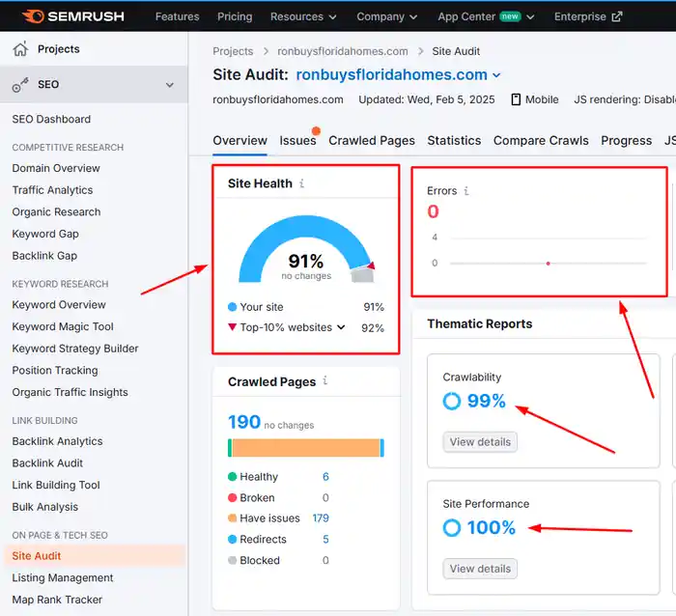Viewport: 676px width, 616px height.
Task: Open Domain Overview
Action: pos(56,168)
